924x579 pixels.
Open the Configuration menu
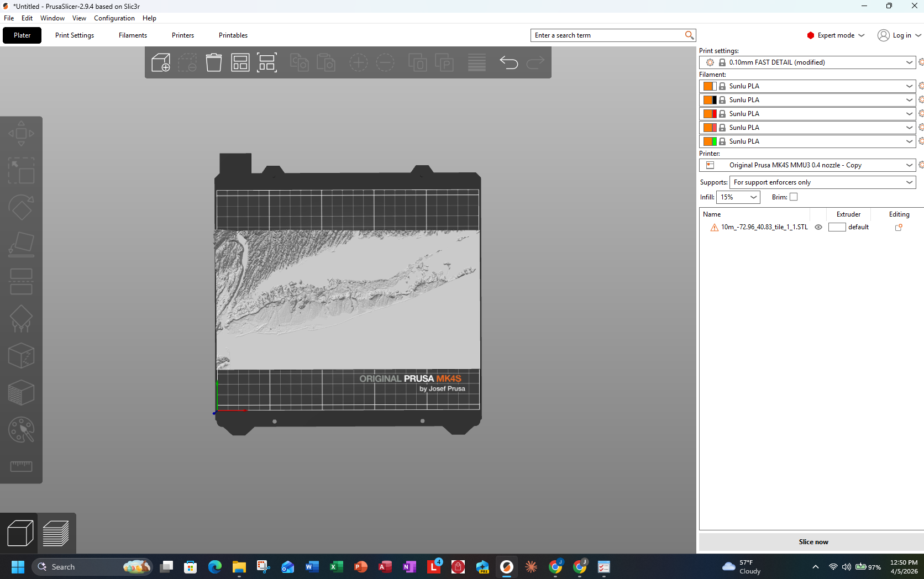(114, 18)
